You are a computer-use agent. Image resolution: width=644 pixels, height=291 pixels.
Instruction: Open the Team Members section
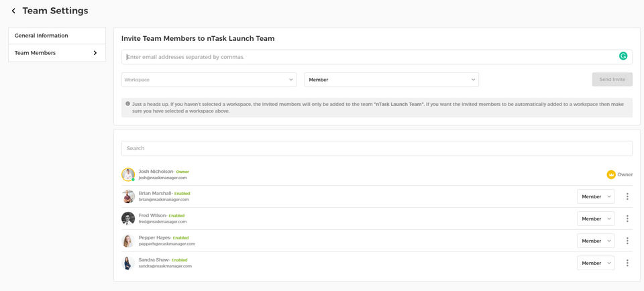pos(57,53)
